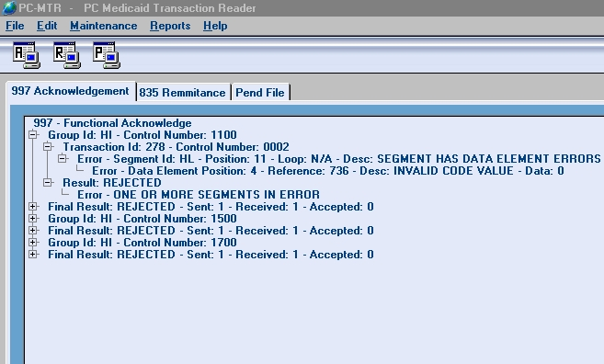Open the 835 Remittance file toolbar icon (R)
604x364 pixels.
[x=67, y=55]
